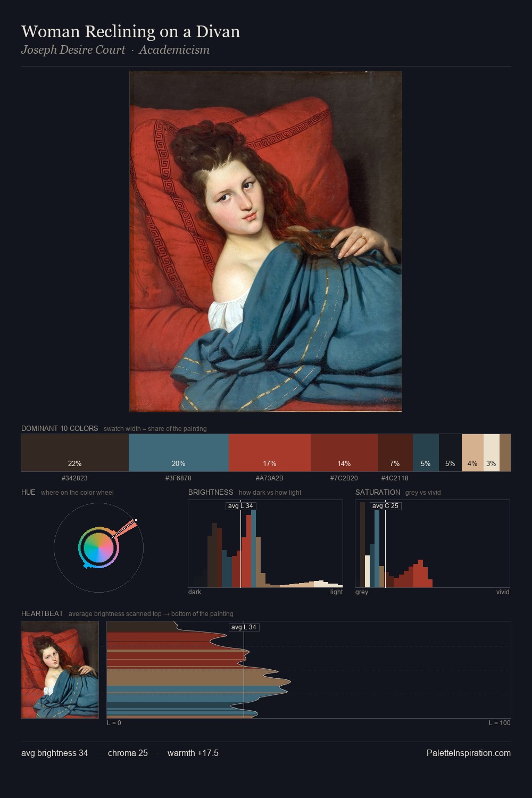Viewport: 532px width, 798px height.
Task: Click the 'vivid' axis label under saturation
Action: (x=503, y=592)
